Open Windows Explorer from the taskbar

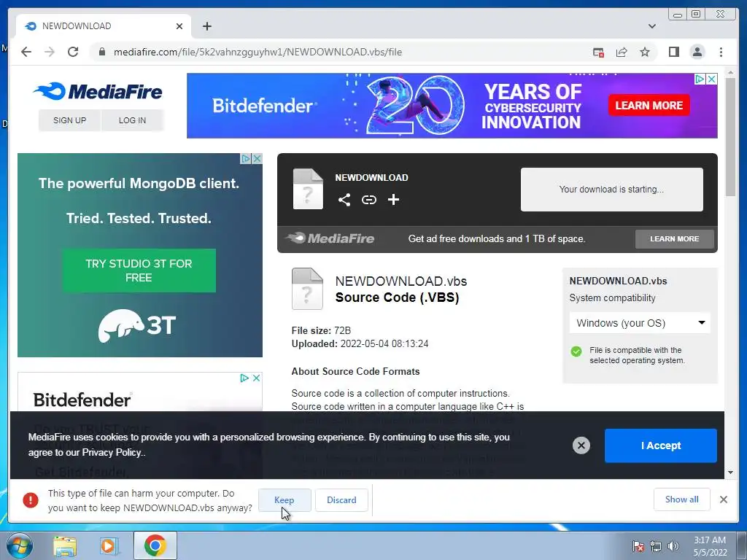65,546
